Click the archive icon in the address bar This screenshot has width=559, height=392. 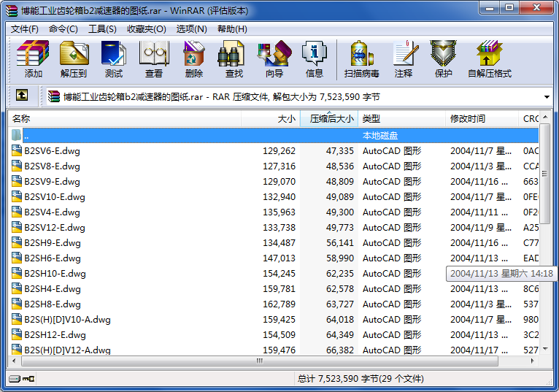click(54, 96)
